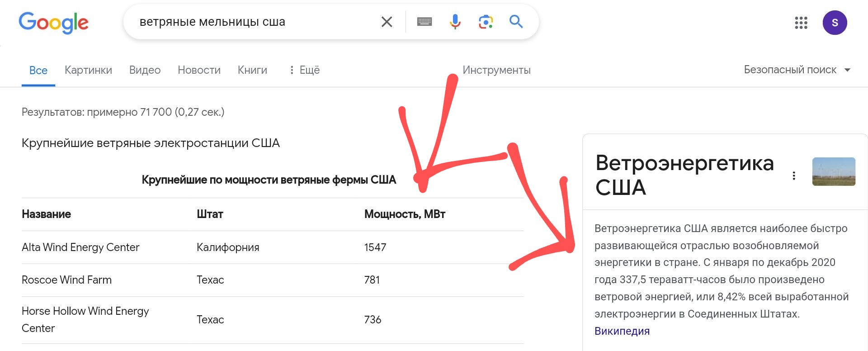This screenshot has width=868, height=351.
Task: Expand the Безопасный поиск dropdown
Action: tap(797, 70)
